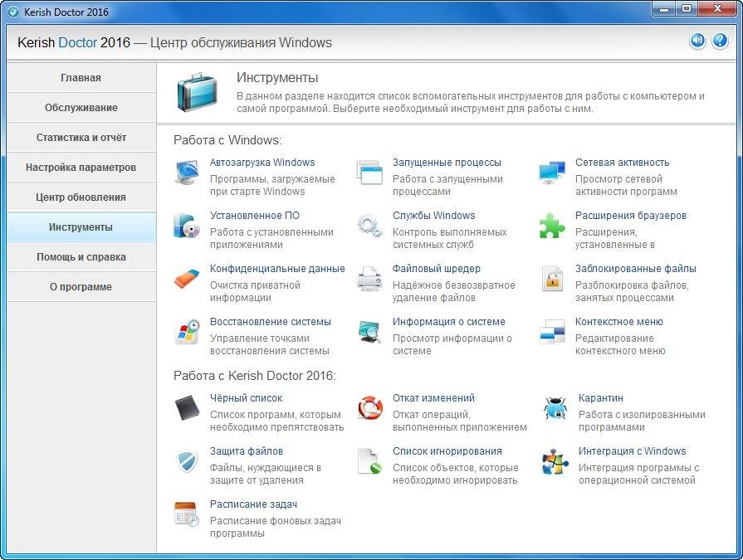
Task: Open the Установленное ПО link
Action: [x=255, y=216]
